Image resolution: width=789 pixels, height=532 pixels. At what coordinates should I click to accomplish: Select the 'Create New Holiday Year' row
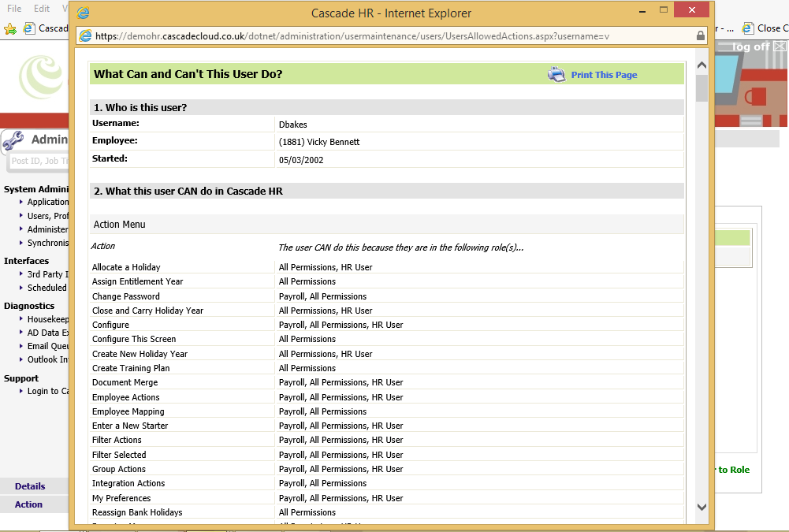pyautogui.click(x=386, y=354)
